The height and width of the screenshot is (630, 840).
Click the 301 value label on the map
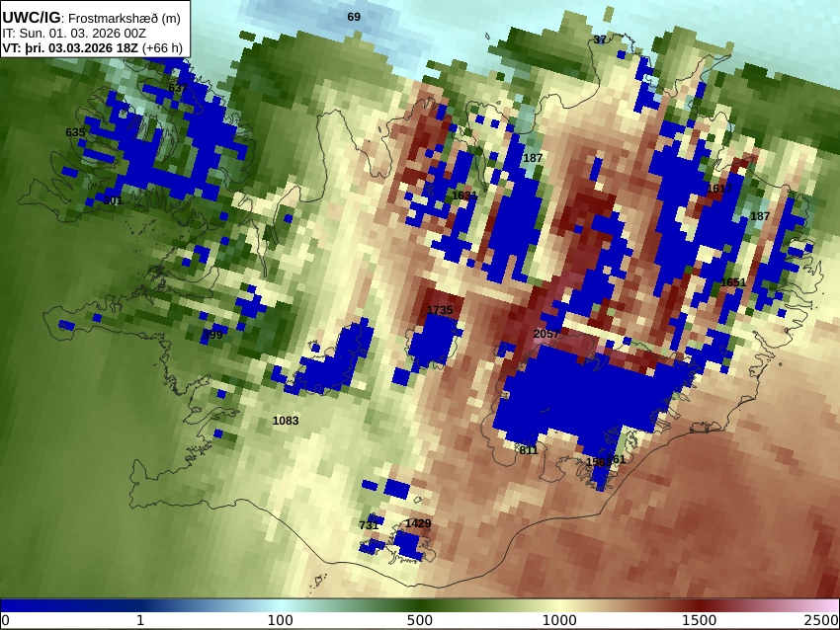113,200
